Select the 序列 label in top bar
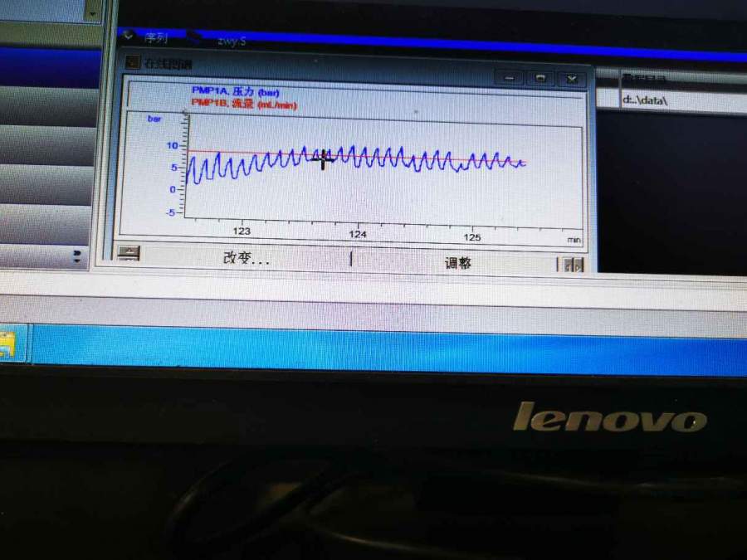The image size is (747, 560). [x=156, y=37]
